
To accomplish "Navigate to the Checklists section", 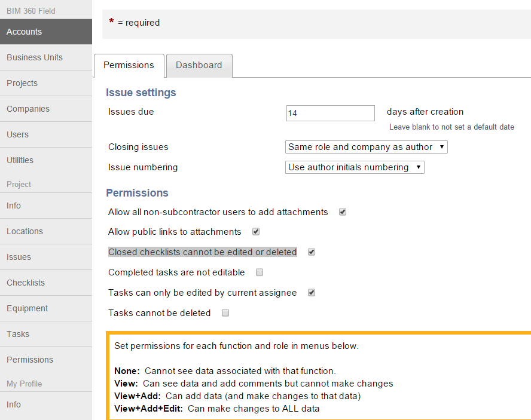I will pyautogui.click(x=27, y=283).
